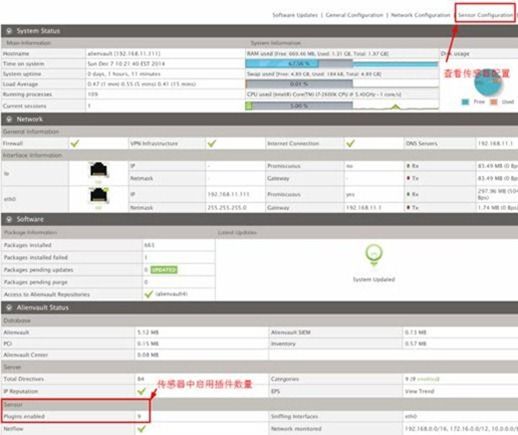Screen dimensions: 518x435
Task: Click the CPU usage progress bar
Action: pyautogui.click(x=299, y=106)
